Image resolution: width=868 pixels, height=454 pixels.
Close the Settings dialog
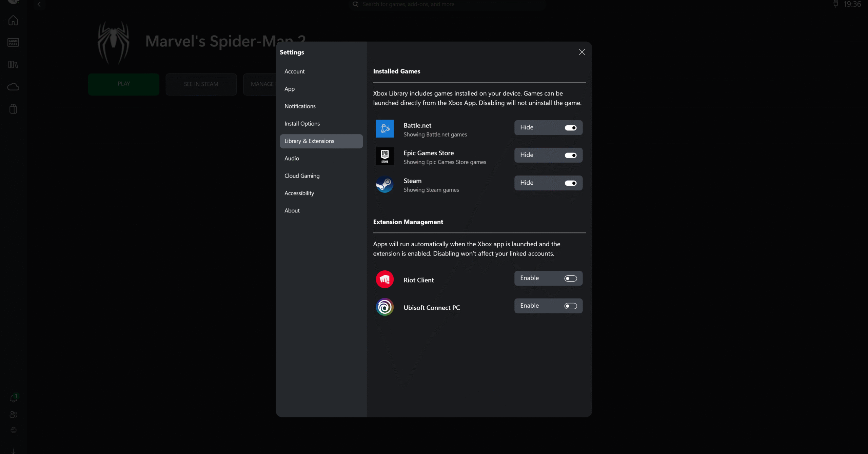[582, 52]
